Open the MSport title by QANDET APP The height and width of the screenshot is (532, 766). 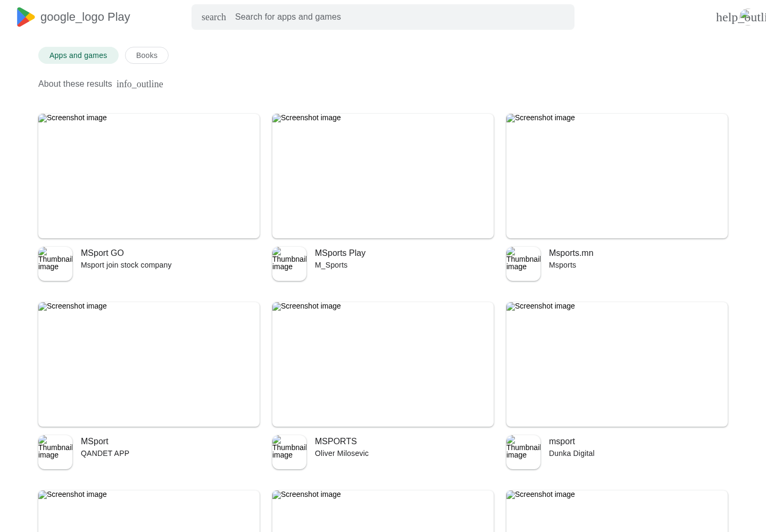pos(95,442)
